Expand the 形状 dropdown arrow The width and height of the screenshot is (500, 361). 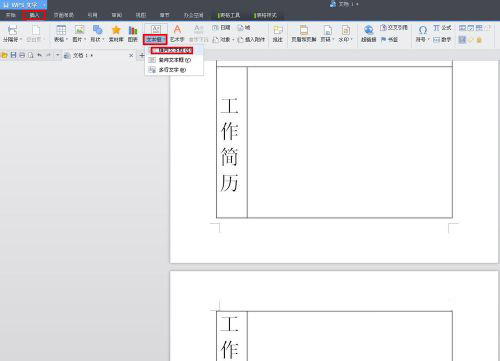coord(103,40)
